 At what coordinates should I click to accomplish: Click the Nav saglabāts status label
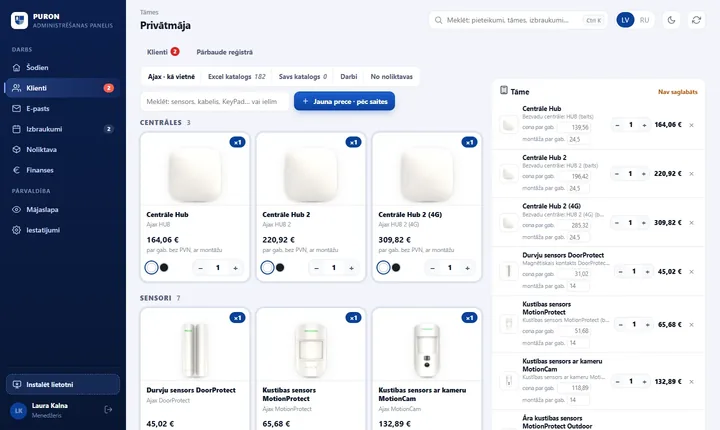click(677, 92)
